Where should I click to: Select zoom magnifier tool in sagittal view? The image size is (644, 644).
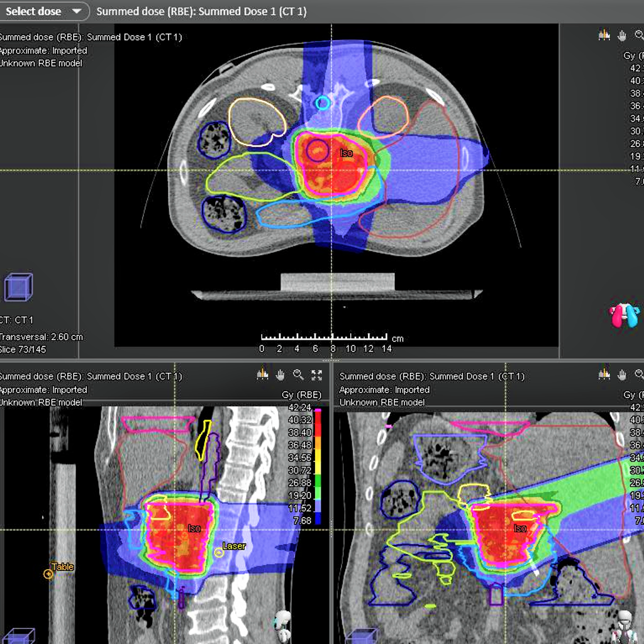[x=299, y=375]
